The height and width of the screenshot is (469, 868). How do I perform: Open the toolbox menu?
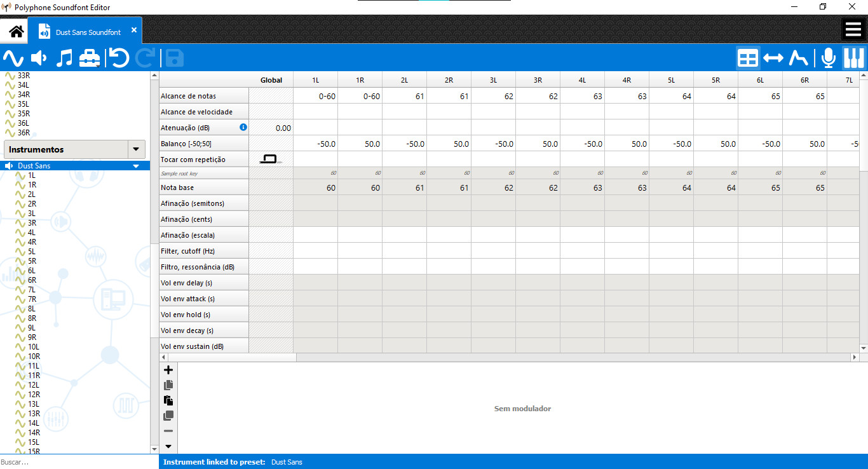[90, 58]
